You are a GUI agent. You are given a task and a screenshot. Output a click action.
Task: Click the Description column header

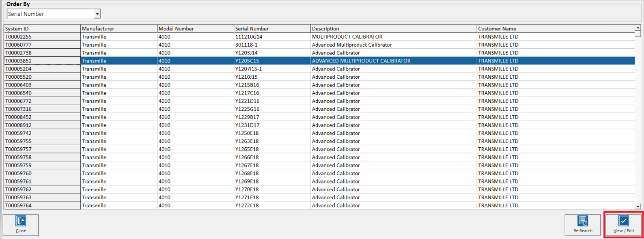pyautogui.click(x=394, y=29)
